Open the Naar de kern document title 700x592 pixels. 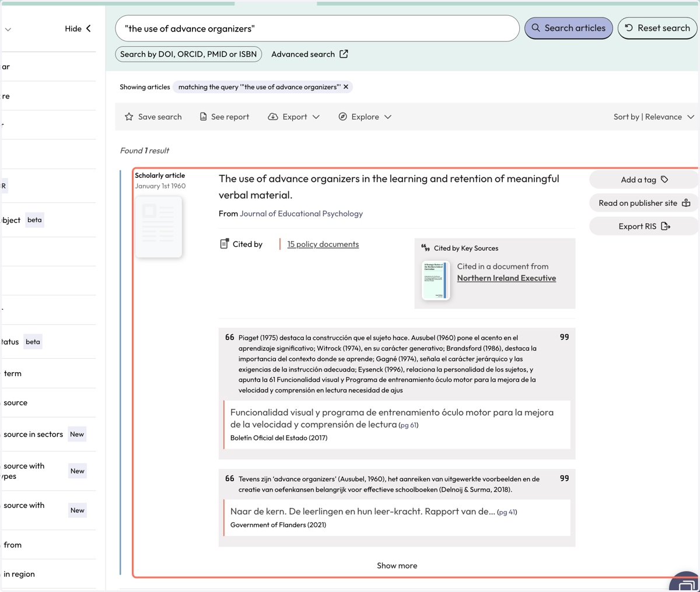[362, 512]
